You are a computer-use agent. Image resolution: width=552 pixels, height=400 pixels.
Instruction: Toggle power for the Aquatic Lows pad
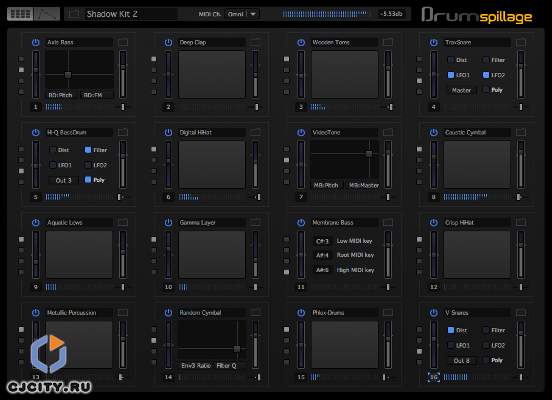pyautogui.click(x=36, y=223)
